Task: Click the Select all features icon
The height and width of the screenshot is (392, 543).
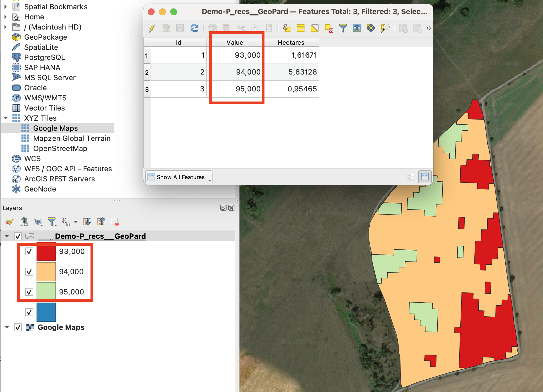Action: [301, 28]
